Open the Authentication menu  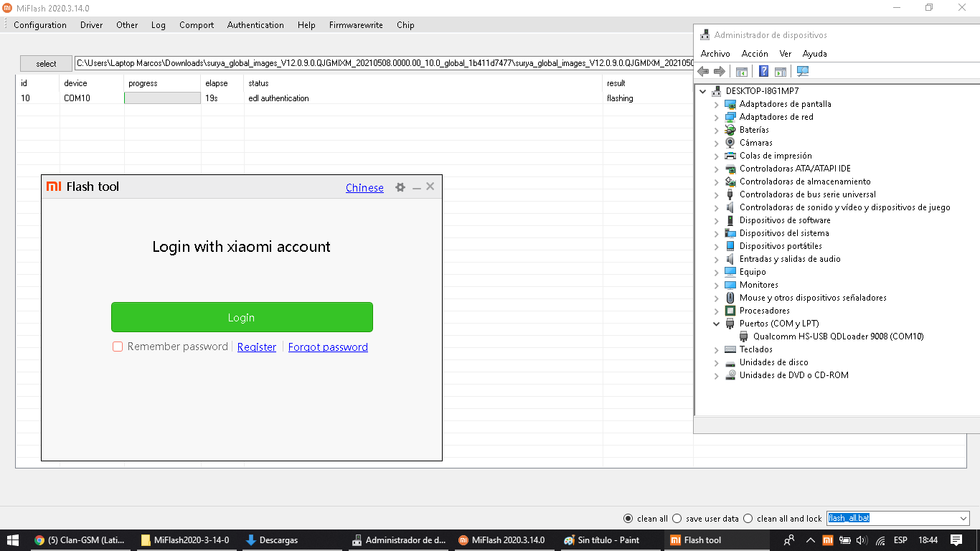pyautogui.click(x=255, y=24)
